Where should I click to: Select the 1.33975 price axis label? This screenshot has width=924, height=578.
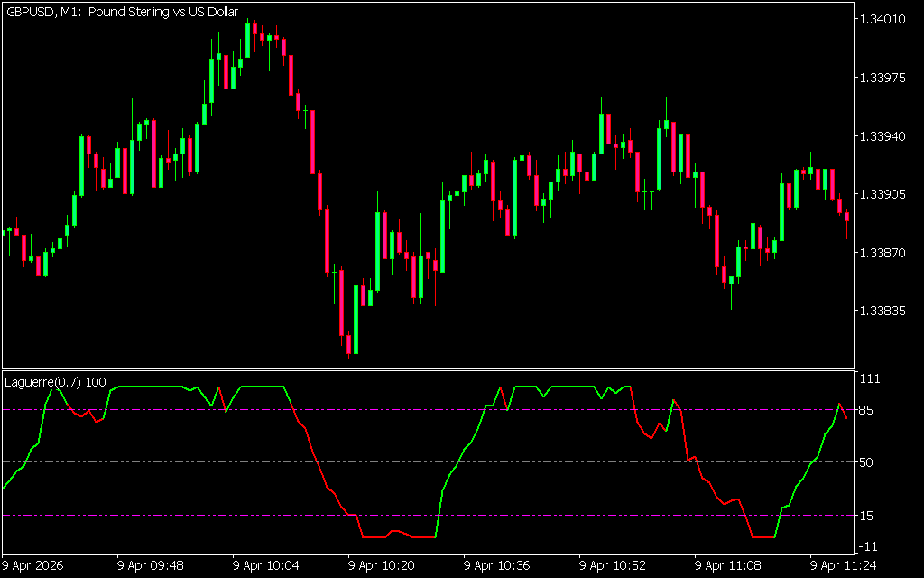point(883,78)
